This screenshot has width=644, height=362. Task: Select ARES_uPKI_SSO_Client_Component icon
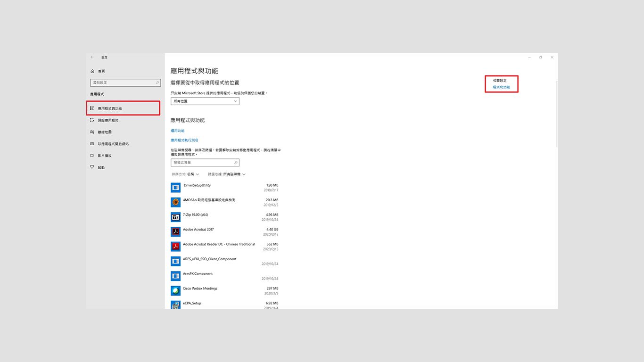(175, 261)
